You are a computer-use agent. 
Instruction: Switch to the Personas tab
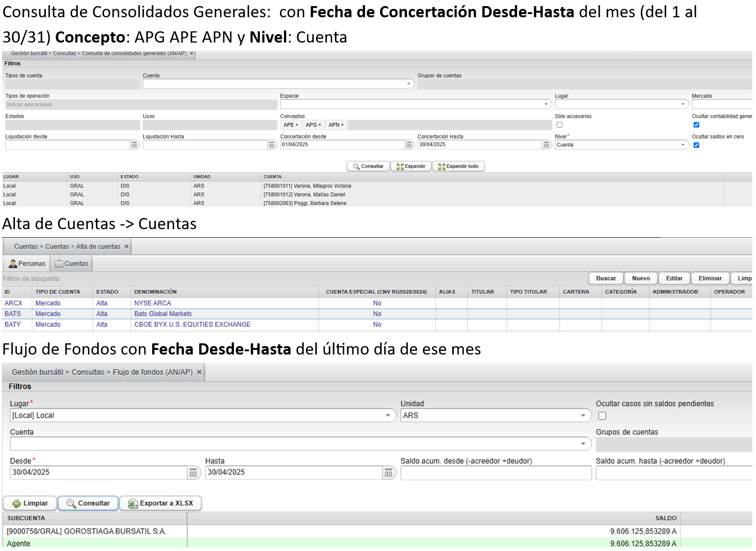point(27,264)
